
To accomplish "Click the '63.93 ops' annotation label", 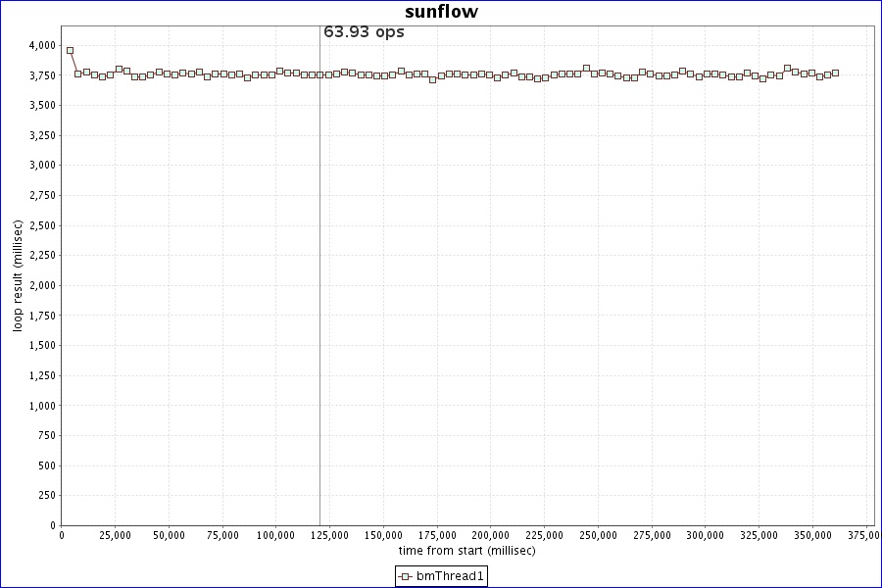I will click(x=364, y=31).
